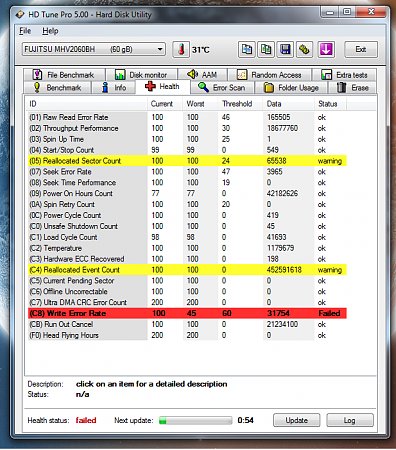
Task: Open the options wrench icon
Action: 305,50
